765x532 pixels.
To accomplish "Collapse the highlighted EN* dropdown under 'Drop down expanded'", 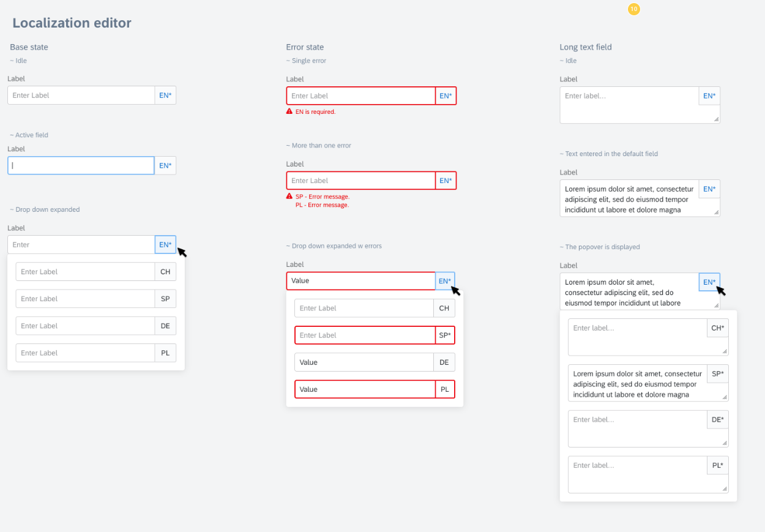I will tap(165, 245).
